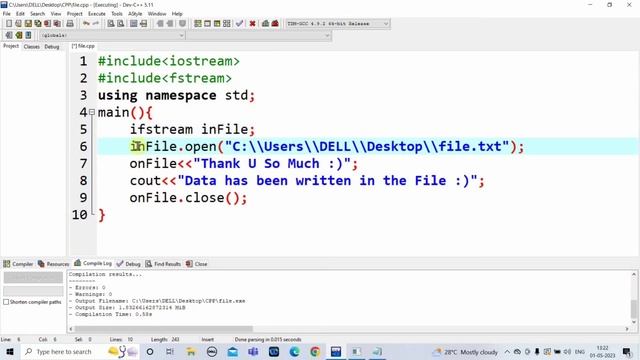The height and width of the screenshot is (360, 640).
Task: Click the Redo toolbar icon
Action: point(96,24)
